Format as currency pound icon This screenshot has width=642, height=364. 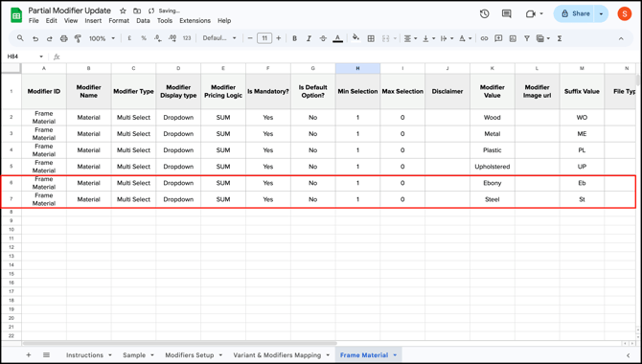(129, 38)
